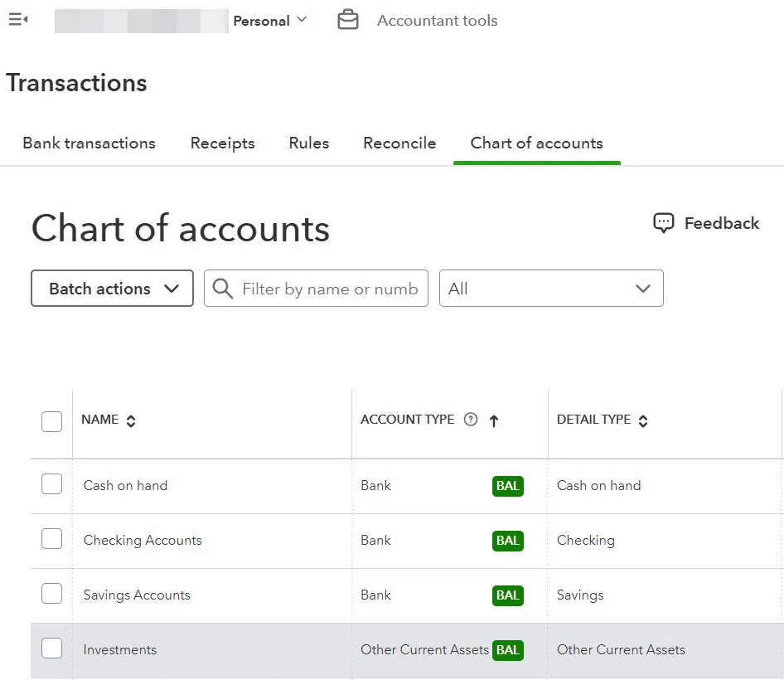Sort by Name column arrows
The image size is (784, 680).
(x=131, y=420)
